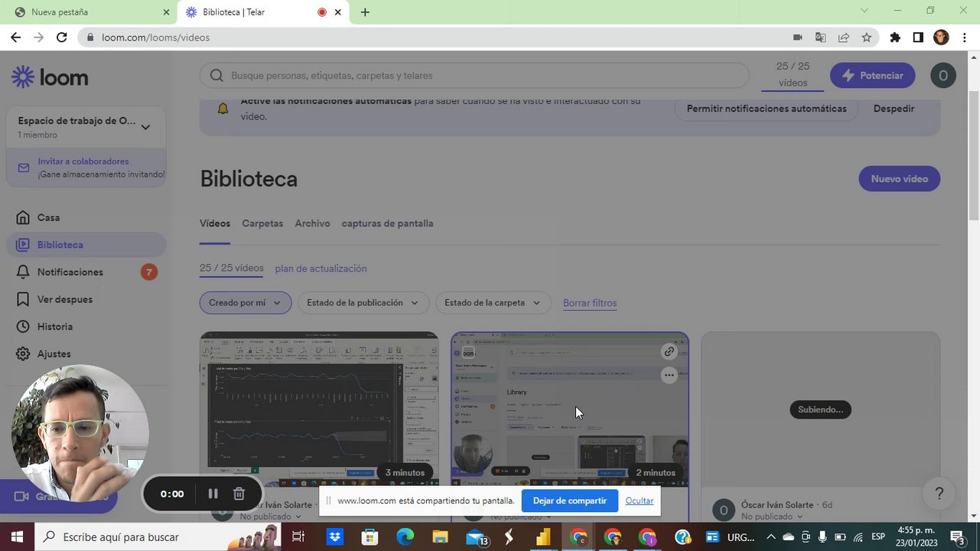Screen dimensions: 980x551
Task: Open the help question mark button
Action: coord(939,494)
